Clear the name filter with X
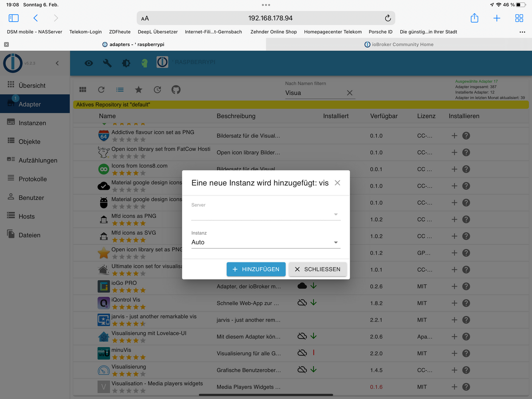This screenshot has width=532, height=399. [x=350, y=93]
